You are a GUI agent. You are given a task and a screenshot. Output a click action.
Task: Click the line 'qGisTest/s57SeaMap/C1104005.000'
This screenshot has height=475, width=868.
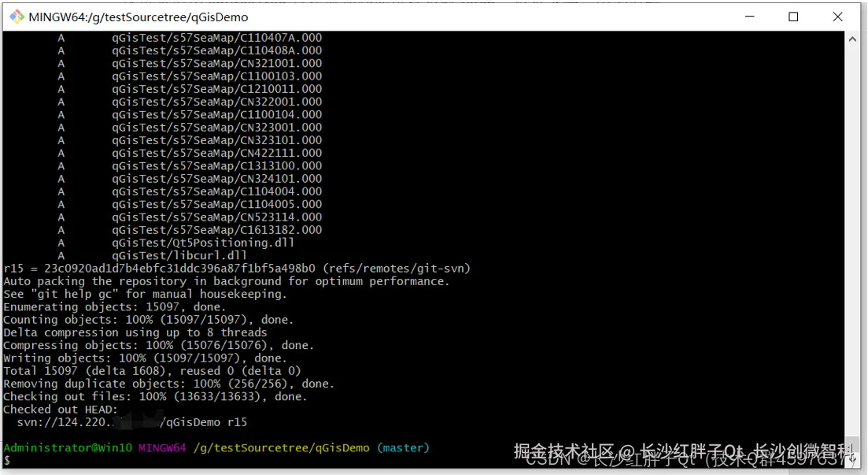tap(217, 204)
